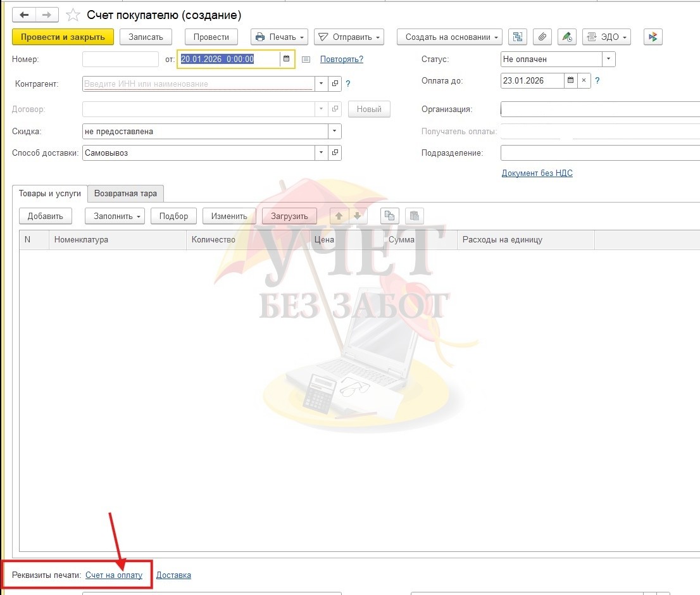This screenshot has height=595, width=700.
Task: Switch to the 'Возвратная тара' tab
Action: 126,193
